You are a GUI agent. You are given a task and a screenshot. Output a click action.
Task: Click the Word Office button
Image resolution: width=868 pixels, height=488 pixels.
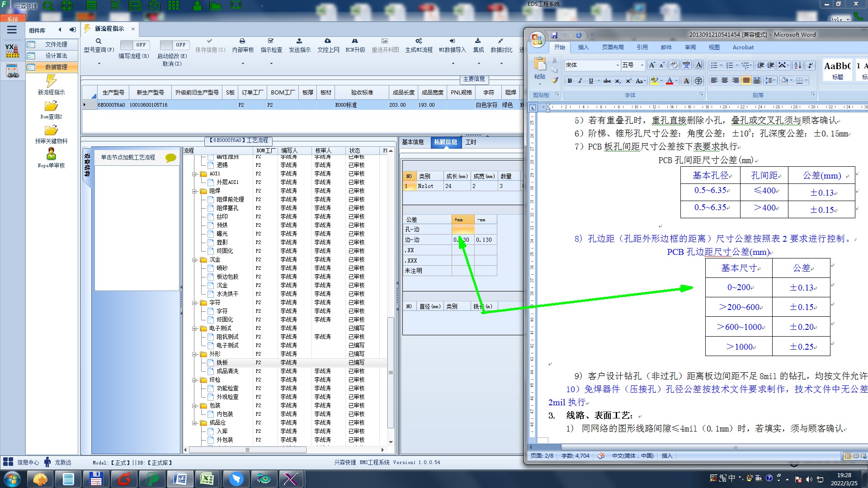(x=537, y=39)
